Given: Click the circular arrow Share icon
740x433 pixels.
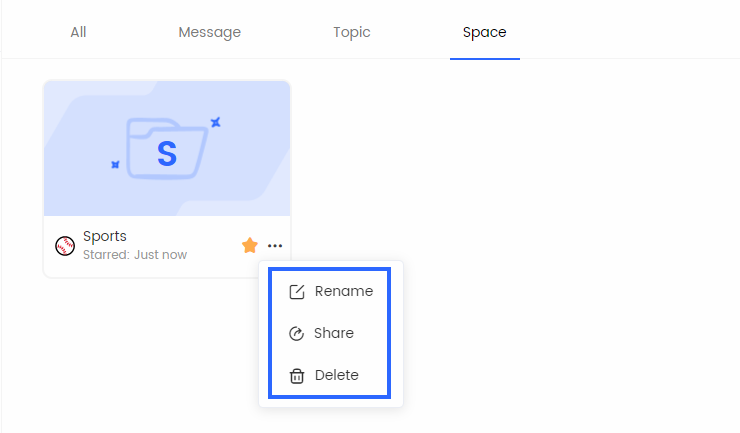Looking at the screenshot, I should (296, 334).
